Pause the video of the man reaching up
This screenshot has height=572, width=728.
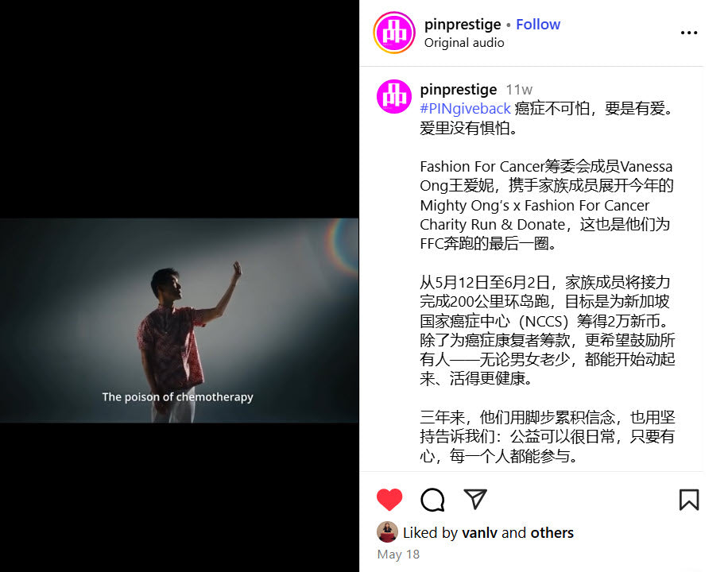[179, 320]
